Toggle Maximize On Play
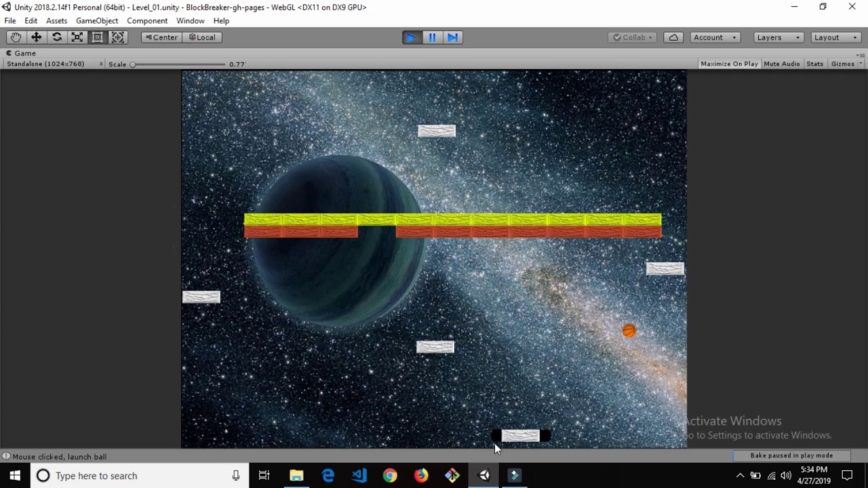This screenshot has width=868, height=488. [x=729, y=64]
